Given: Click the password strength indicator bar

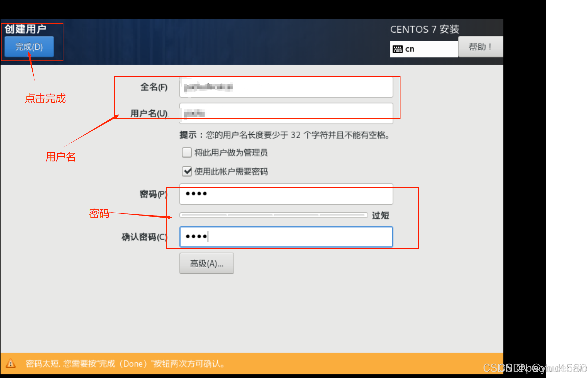Looking at the screenshot, I should (274, 215).
